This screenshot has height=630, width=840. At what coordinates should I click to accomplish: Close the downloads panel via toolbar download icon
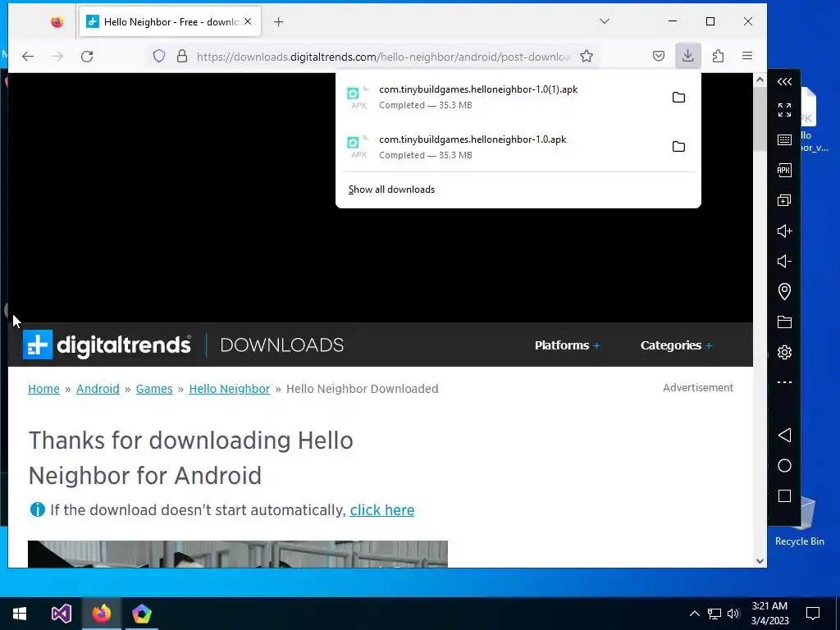coord(688,57)
